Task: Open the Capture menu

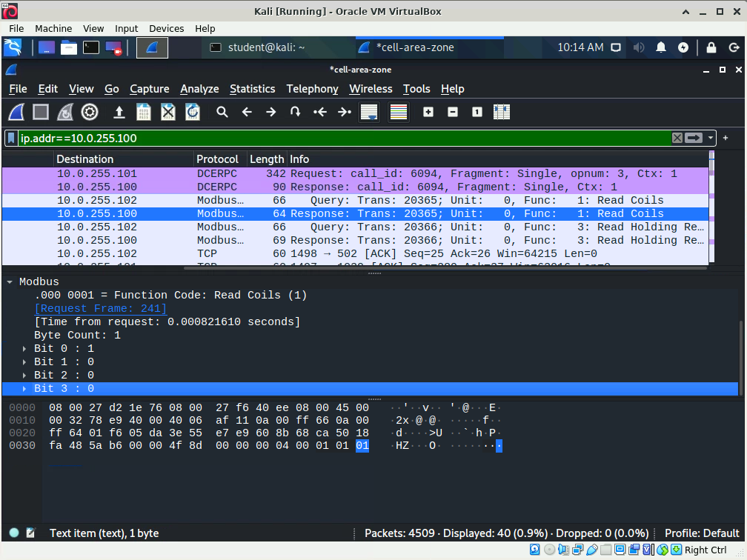Action: [x=150, y=89]
